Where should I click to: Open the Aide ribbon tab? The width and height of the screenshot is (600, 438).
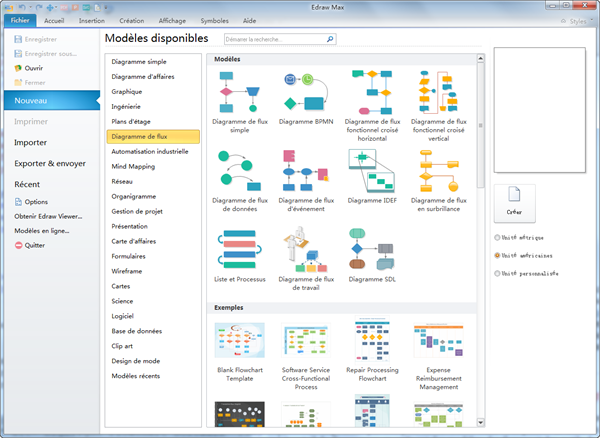click(x=249, y=21)
